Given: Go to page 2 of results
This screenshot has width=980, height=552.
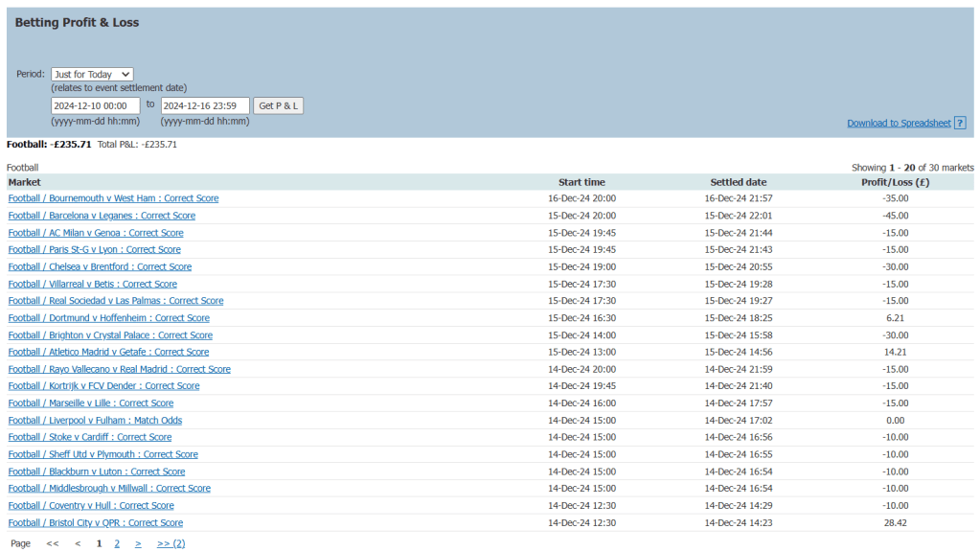Looking at the screenshot, I should (117, 543).
